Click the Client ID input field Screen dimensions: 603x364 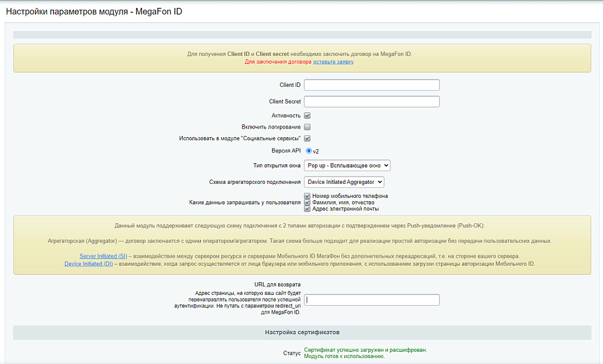(371, 85)
